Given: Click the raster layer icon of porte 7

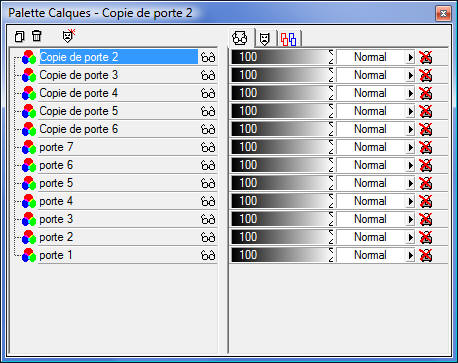Looking at the screenshot, I should coord(29,147).
